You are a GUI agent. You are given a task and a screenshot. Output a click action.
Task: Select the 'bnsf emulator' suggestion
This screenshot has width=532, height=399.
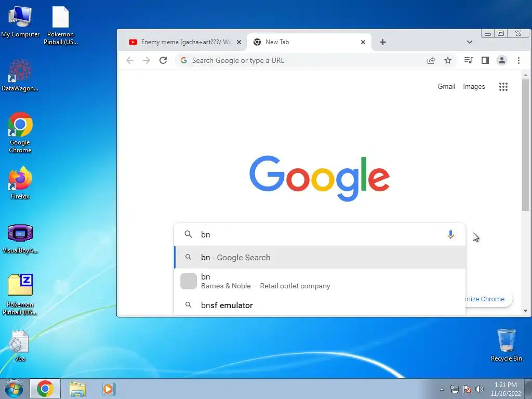pos(320,305)
